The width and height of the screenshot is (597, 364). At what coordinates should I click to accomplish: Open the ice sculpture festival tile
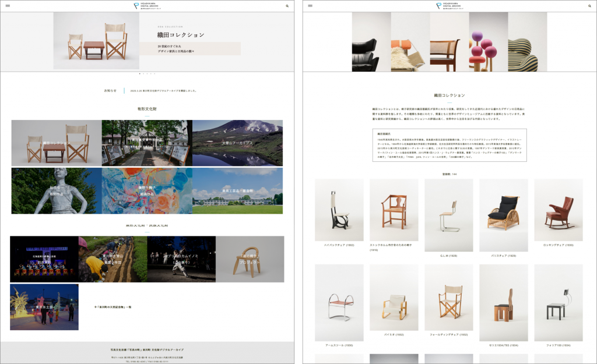pos(44,307)
